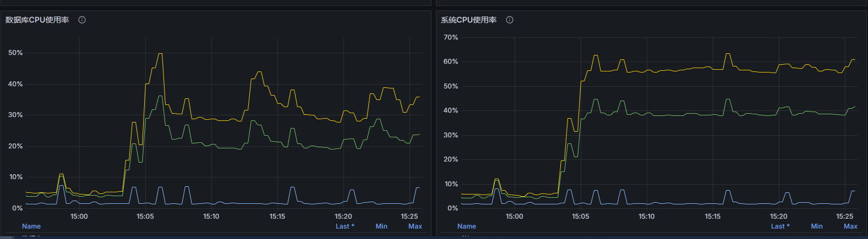Click 15:00 time label on database CPU chart
868x239 pixels.
pyautogui.click(x=79, y=216)
